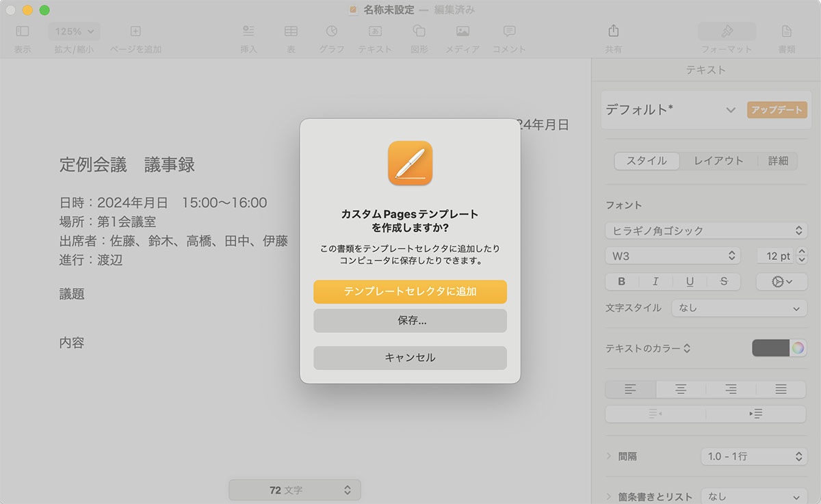821x504 pixels.
Task: Click the font size stepper arrows
Action: tap(802, 256)
